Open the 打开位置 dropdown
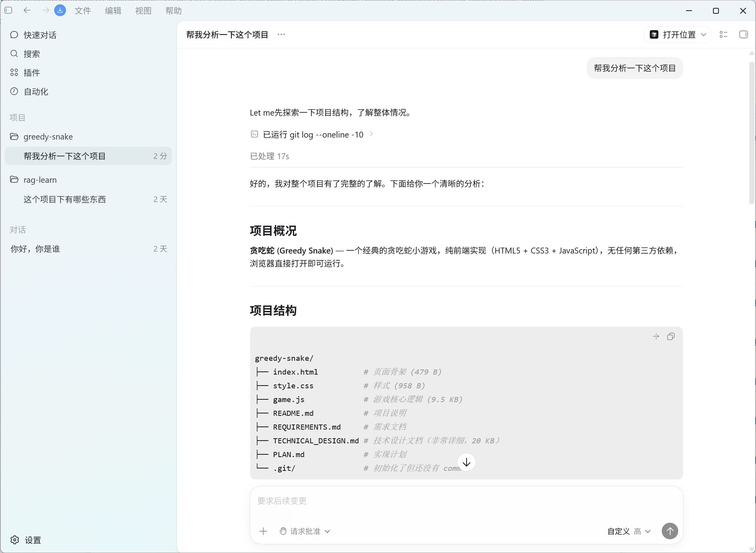 [x=678, y=35]
